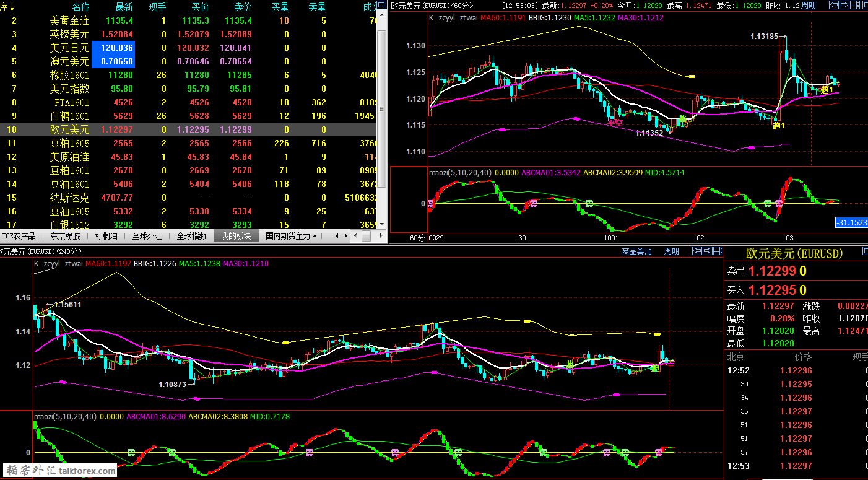Click the tab strip's right scroll arrow
Viewport: 868px width, 480px height.
tap(346, 236)
